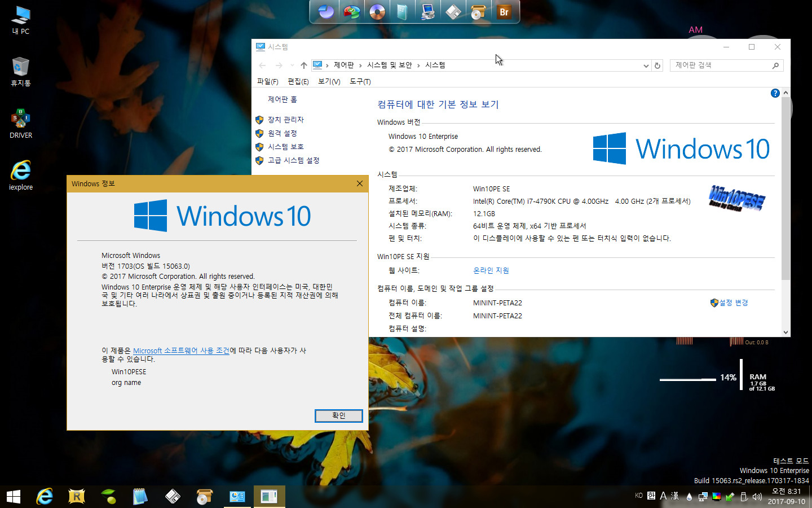812x508 pixels.
Task: Open the blue notepad icon on the taskbar
Action: pyautogui.click(x=140, y=497)
